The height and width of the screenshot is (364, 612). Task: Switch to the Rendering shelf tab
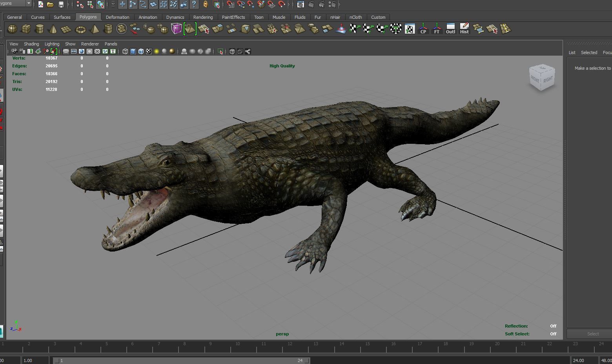tap(203, 17)
